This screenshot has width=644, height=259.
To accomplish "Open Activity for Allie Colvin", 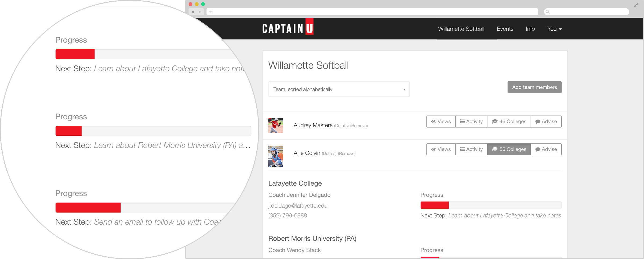I will tap(471, 149).
